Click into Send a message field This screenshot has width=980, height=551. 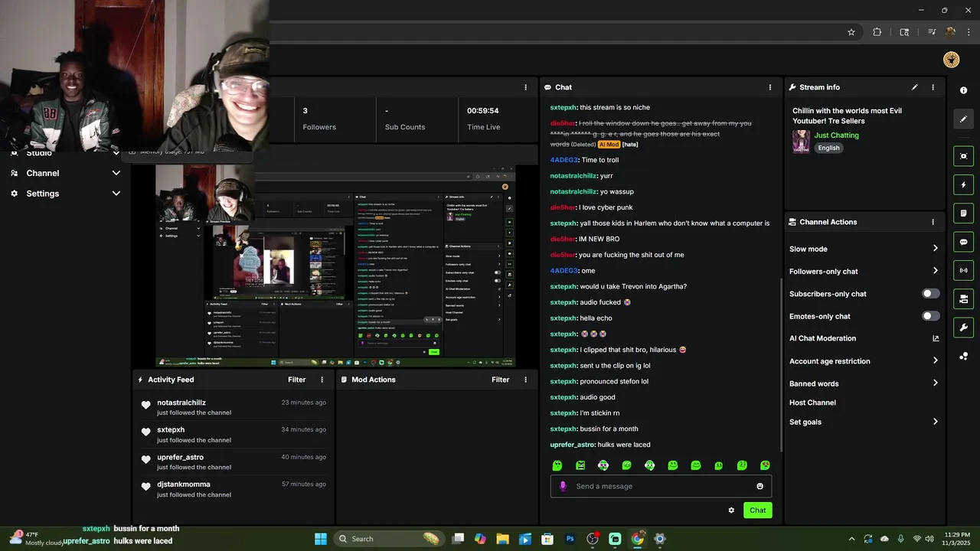[660, 486]
